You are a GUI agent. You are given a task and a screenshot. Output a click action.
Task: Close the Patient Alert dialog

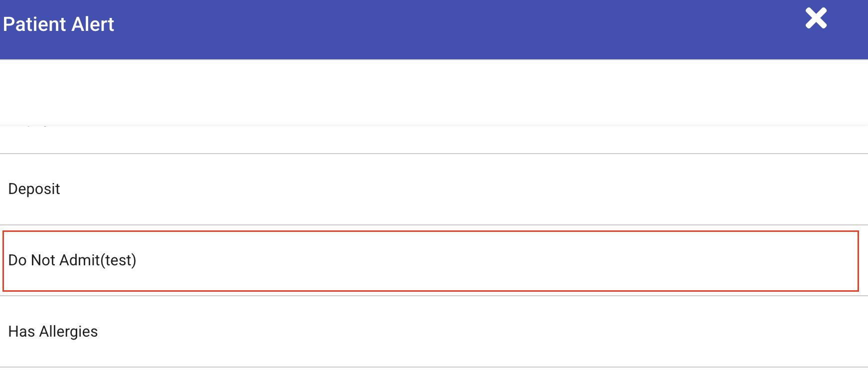(x=816, y=18)
